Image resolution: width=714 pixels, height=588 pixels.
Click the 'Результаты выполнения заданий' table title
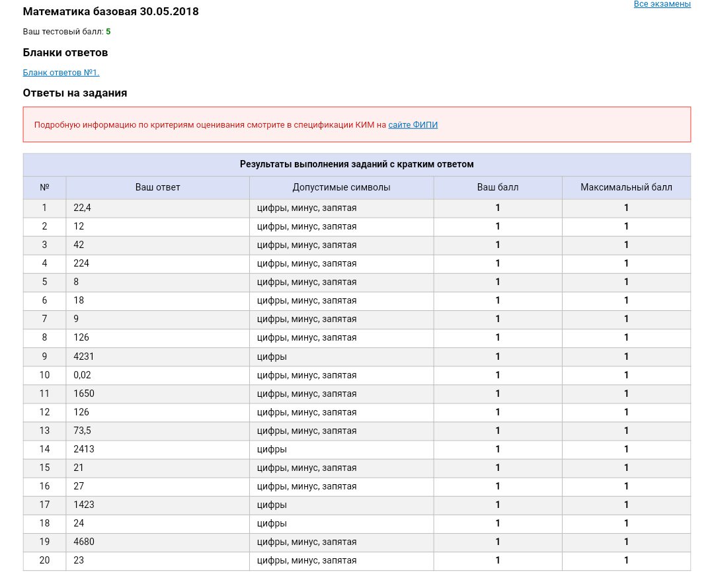[x=356, y=165]
